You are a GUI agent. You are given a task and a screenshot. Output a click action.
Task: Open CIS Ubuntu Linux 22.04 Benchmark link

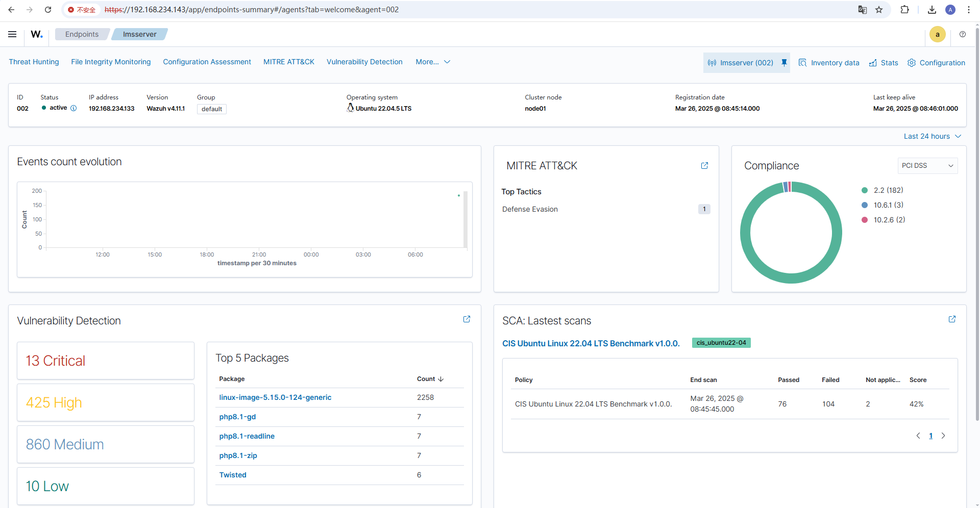click(591, 343)
